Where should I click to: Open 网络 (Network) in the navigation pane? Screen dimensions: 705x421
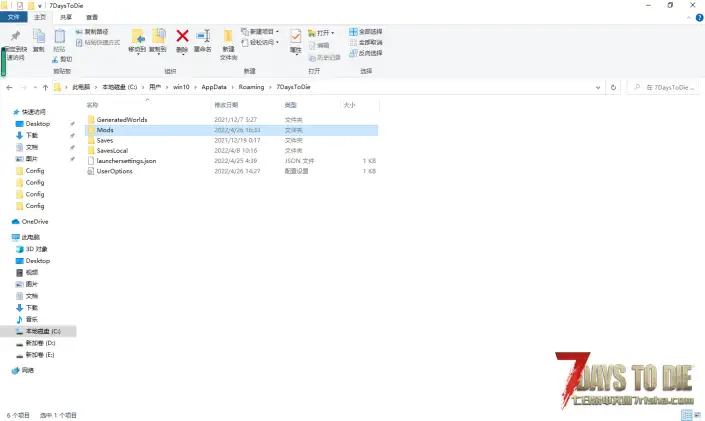(x=23, y=370)
